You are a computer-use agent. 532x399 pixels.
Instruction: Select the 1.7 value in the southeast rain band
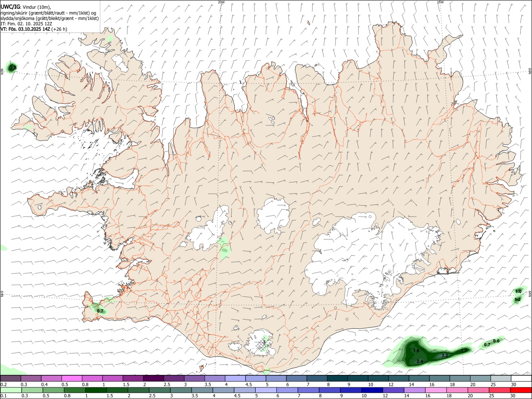click(x=464, y=351)
